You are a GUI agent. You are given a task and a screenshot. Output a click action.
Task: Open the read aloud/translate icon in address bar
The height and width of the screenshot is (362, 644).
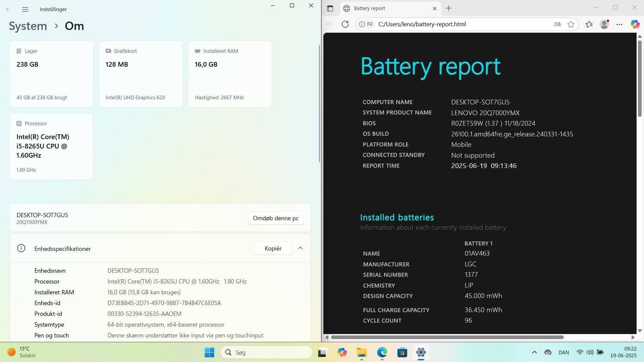tap(557, 24)
